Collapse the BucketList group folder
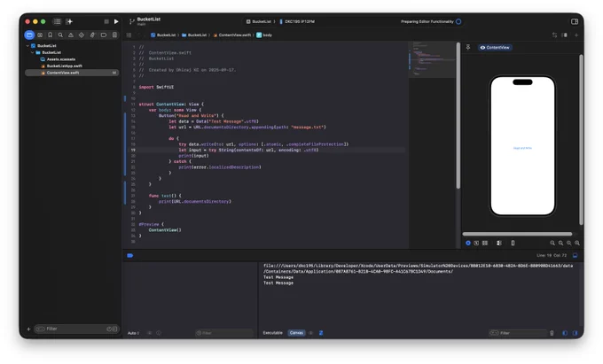The image size is (603, 364). 32,52
